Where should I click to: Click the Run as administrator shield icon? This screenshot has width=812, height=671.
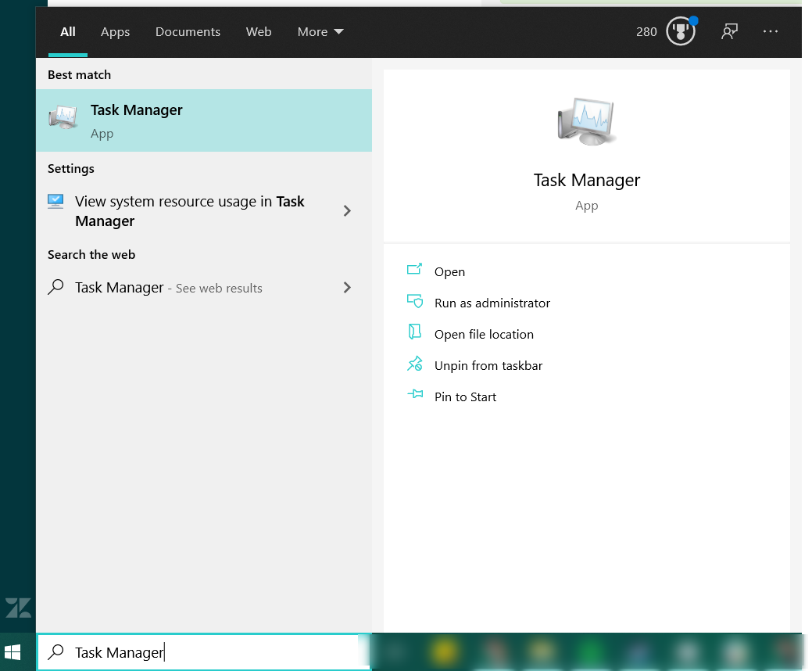pyautogui.click(x=415, y=300)
